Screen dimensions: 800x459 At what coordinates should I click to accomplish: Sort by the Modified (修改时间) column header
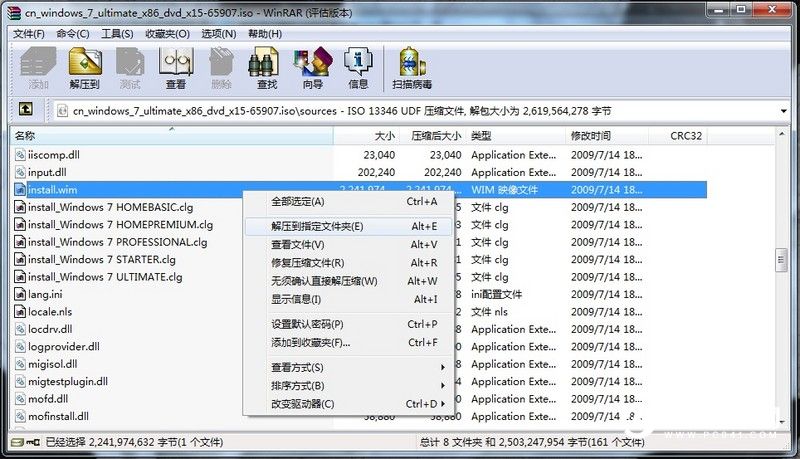(607, 136)
